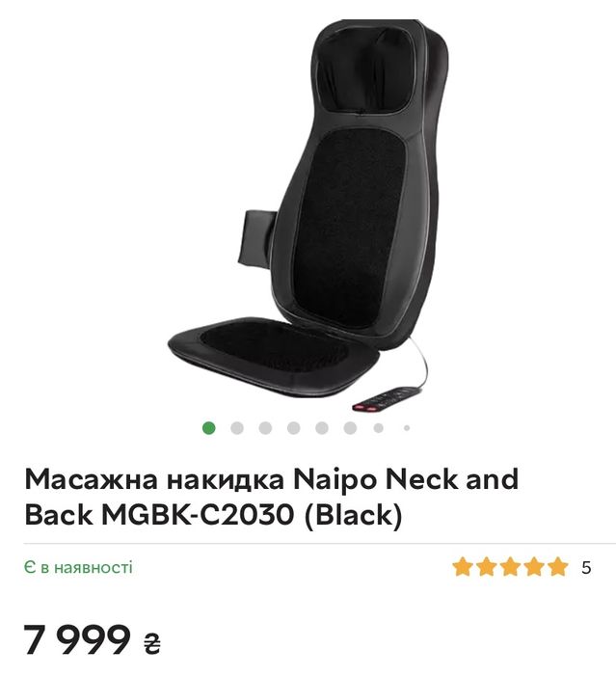Click the 7 999 price amount
The width and height of the screenshot is (616, 675).
pyautogui.click(x=76, y=639)
